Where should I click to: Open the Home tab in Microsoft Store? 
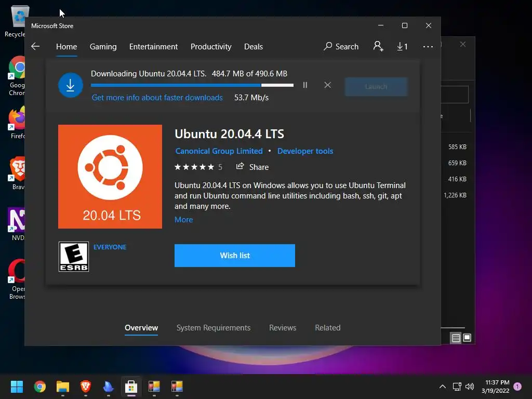pos(66,46)
